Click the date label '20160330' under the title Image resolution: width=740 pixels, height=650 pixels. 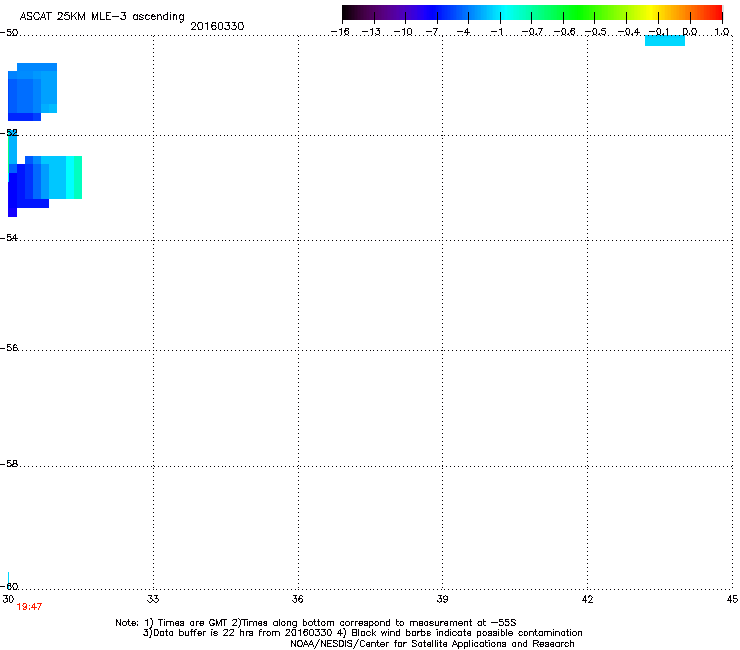pyautogui.click(x=217, y=26)
